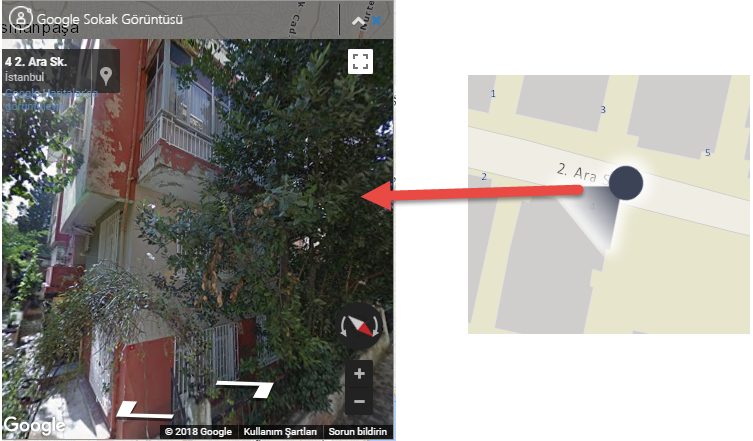The height and width of the screenshot is (441, 753).
Task: Select the dark position marker on map
Action: [626, 183]
